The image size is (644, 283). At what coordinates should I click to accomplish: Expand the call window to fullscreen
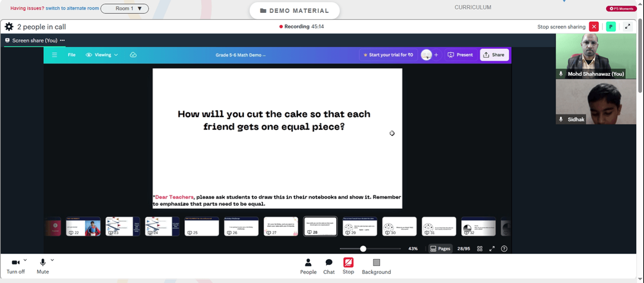(x=627, y=26)
